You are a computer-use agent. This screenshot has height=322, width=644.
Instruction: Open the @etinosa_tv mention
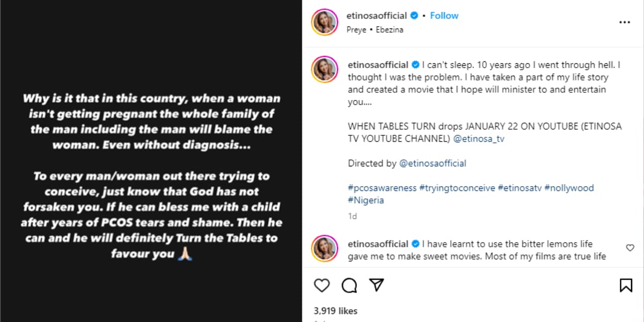pos(479,139)
